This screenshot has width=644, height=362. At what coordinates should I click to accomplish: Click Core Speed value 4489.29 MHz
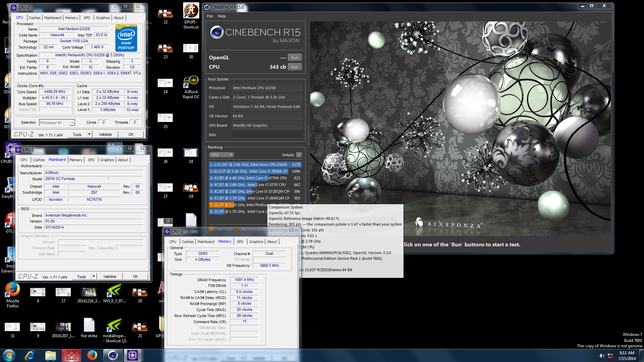point(55,92)
